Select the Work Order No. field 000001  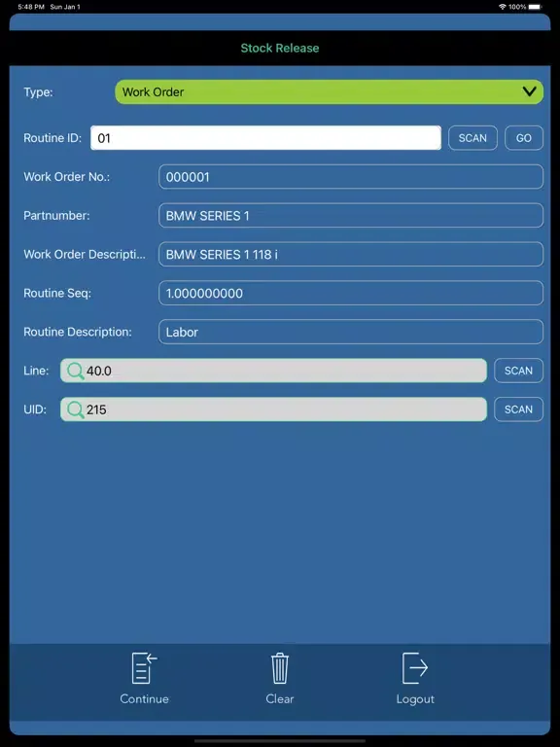(351, 177)
